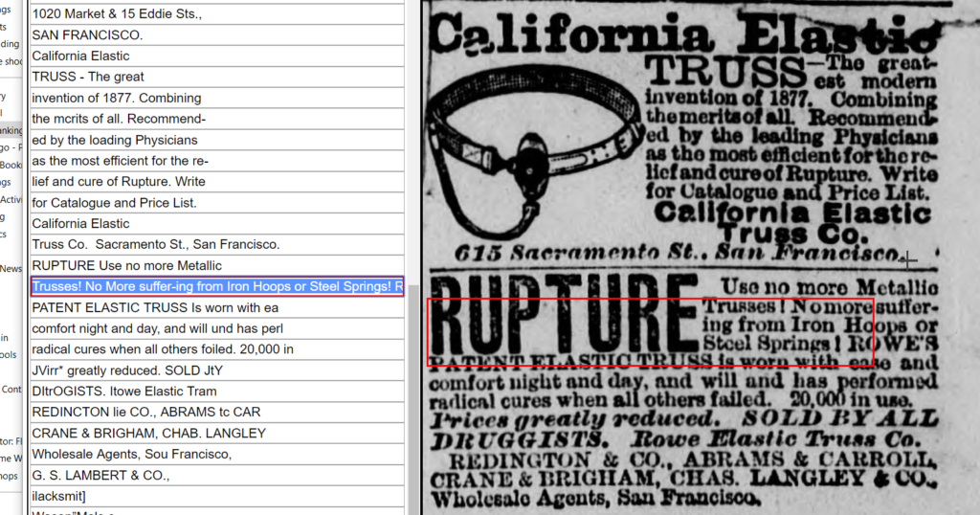Click the 'comfort night and day' line
The width and height of the screenshot is (980, 515).
[x=217, y=328]
